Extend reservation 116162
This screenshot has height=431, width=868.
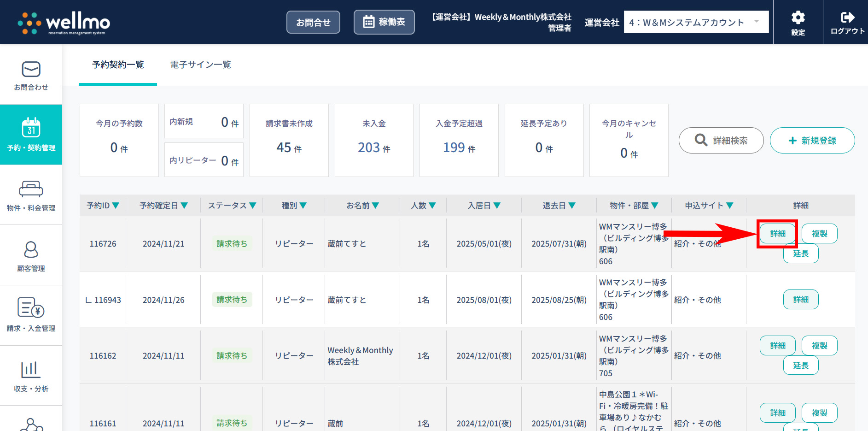[801, 366]
